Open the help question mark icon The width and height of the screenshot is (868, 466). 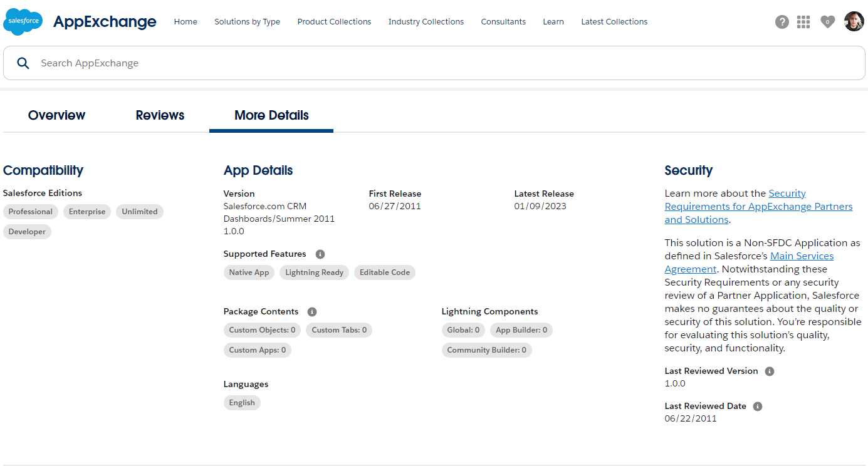(782, 21)
